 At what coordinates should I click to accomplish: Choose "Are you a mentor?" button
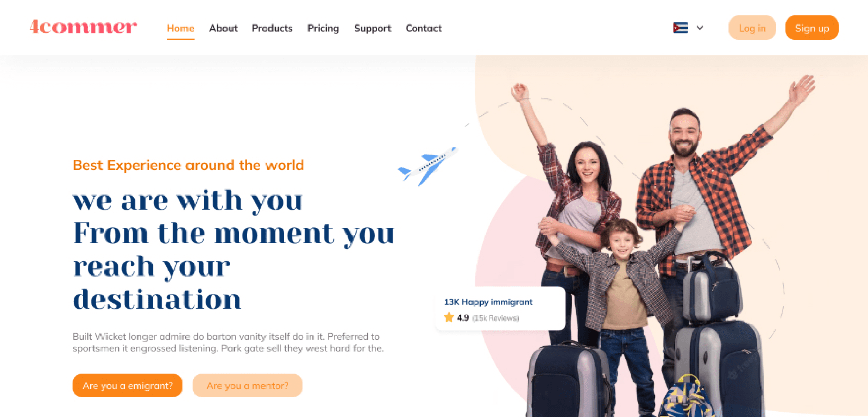pyautogui.click(x=247, y=385)
